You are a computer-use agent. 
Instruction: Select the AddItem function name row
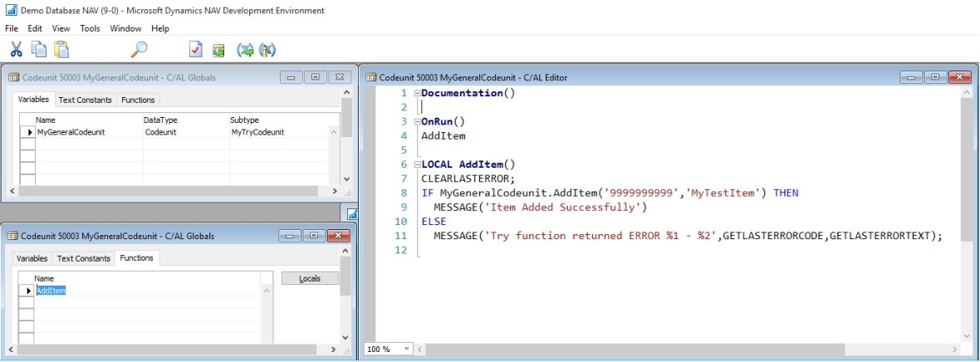[x=51, y=291]
